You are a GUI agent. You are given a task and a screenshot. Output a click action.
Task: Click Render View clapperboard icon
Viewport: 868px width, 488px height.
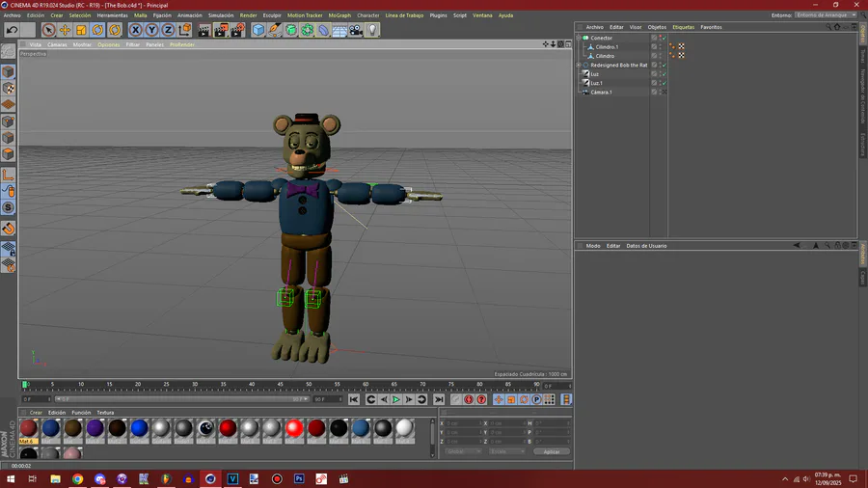204,30
